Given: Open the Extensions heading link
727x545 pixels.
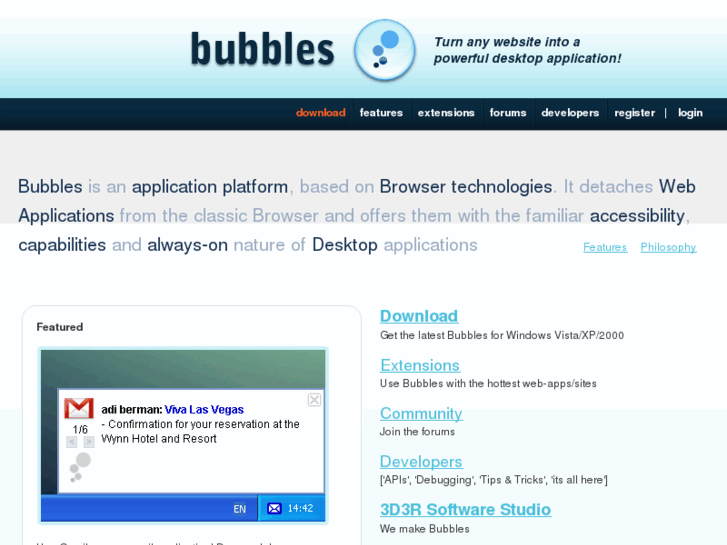Looking at the screenshot, I should click(420, 365).
